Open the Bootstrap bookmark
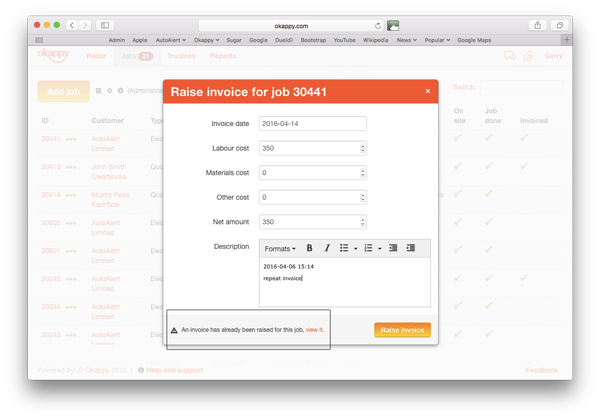 [x=313, y=40]
